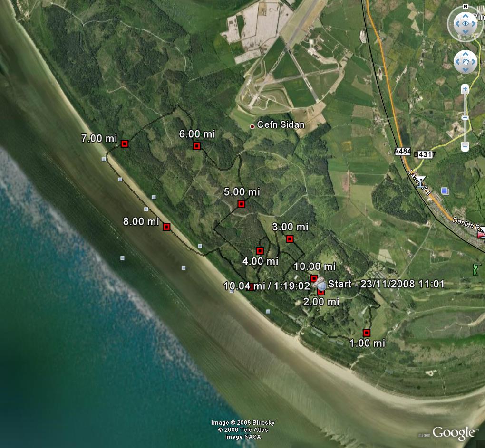The width and height of the screenshot is (485, 448).
Task: Click the Start 23/11/2008 11:01 track marker
Action: [x=321, y=285]
